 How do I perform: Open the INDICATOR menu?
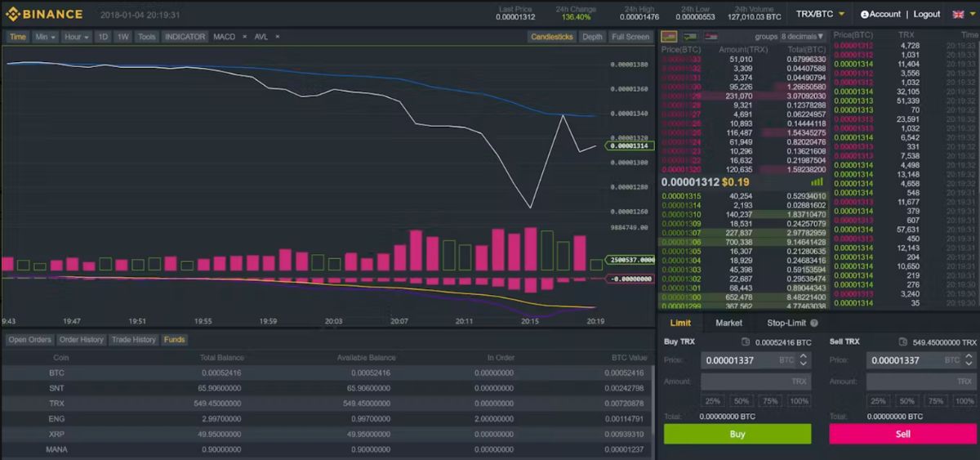click(185, 37)
